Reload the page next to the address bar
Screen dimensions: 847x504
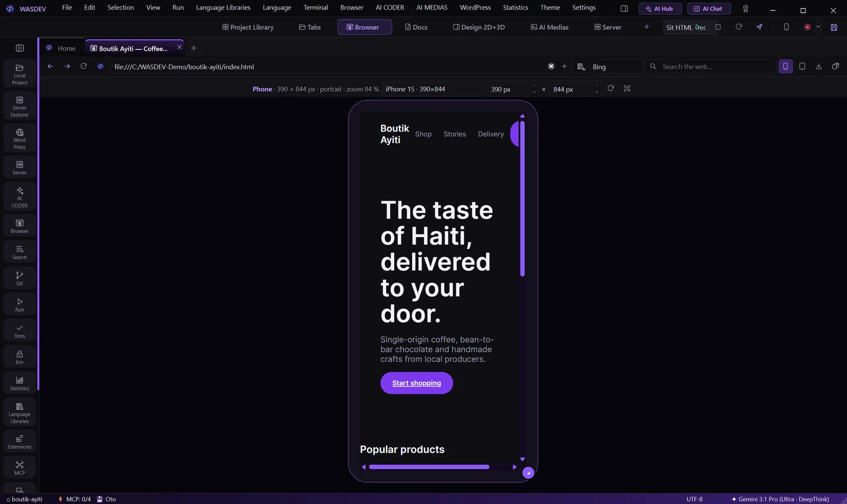(x=84, y=66)
